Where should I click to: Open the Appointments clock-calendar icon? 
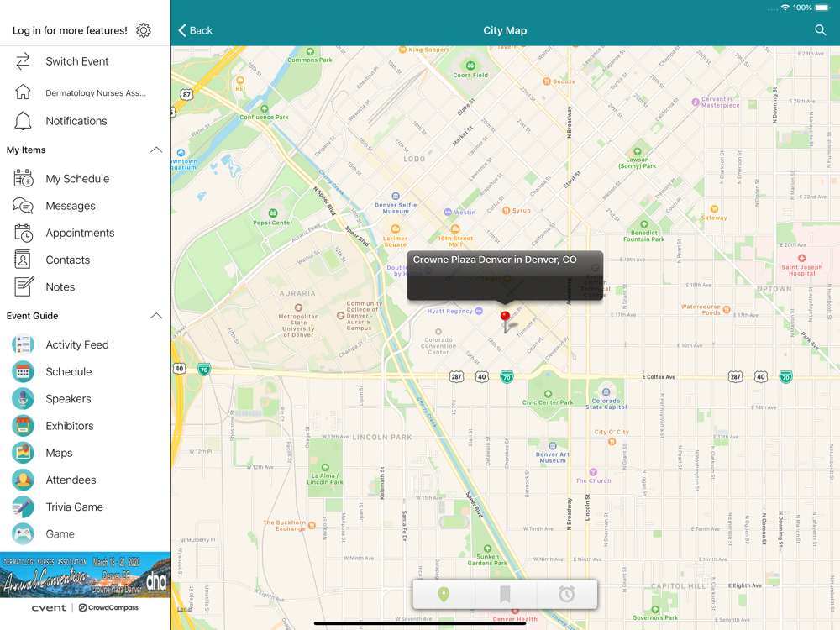(x=23, y=233)
